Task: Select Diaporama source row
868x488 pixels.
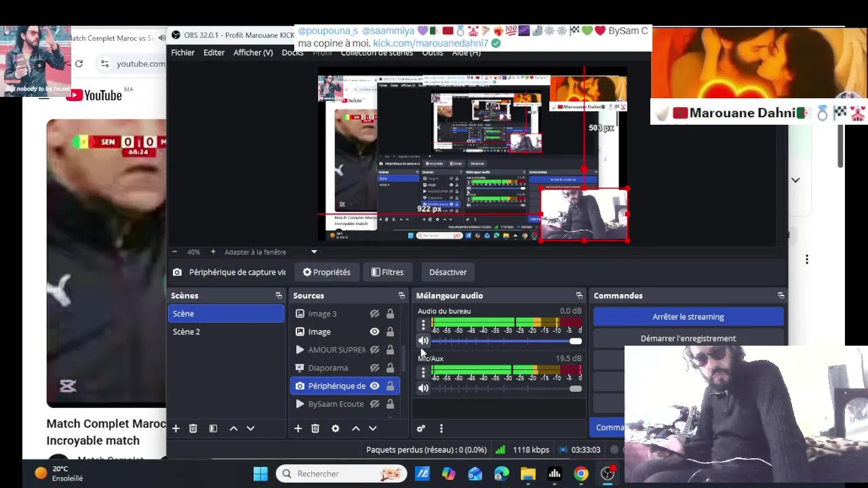Action: tap(345, 368)
